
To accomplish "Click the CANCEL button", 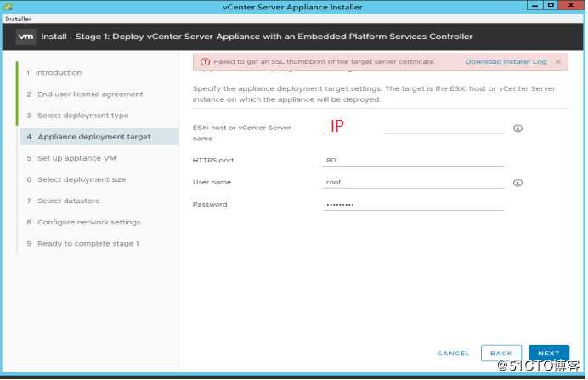I will (454, 354).
